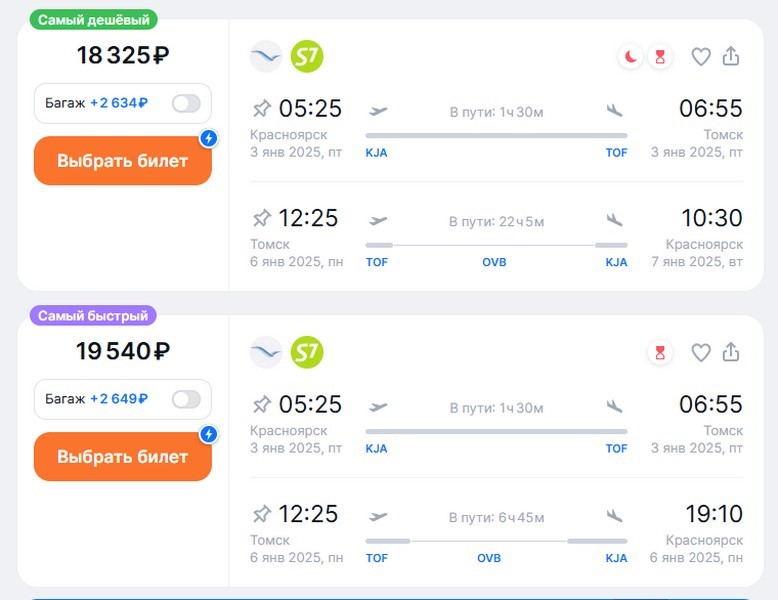Screen dimensions: 778x600
Task: Share the 18 325₽ ticket
Action: tap(731, 57)
